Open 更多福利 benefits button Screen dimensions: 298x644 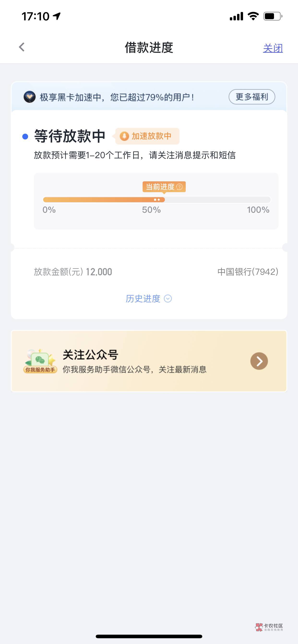(252, 97)
